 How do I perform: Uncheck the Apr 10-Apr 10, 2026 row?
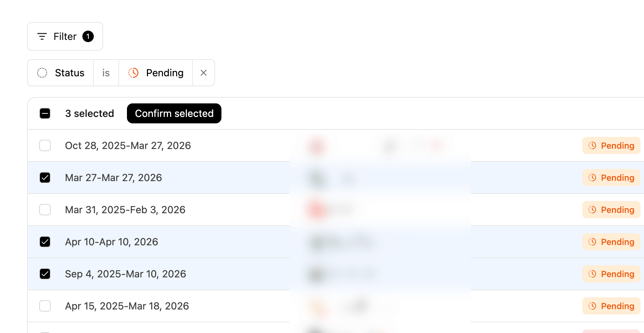45,242
